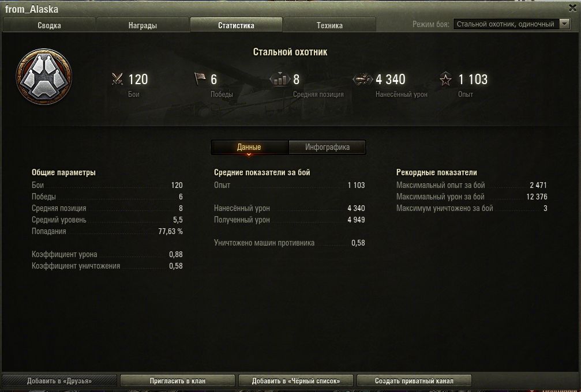The image size is (581, 392).
Task: Switch to the Техника tab
Action: (329, 25)
